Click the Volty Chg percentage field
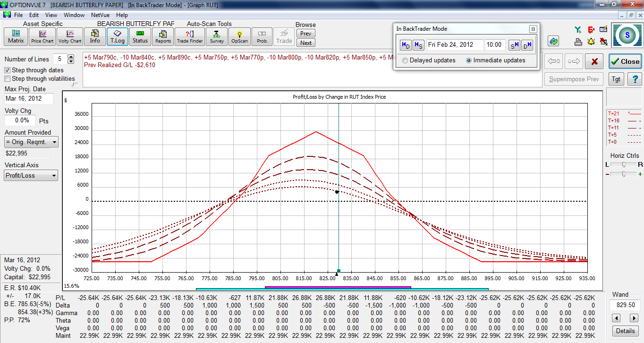Image resolution: width=644 pixels, height=343 pixels. point(20,120)
